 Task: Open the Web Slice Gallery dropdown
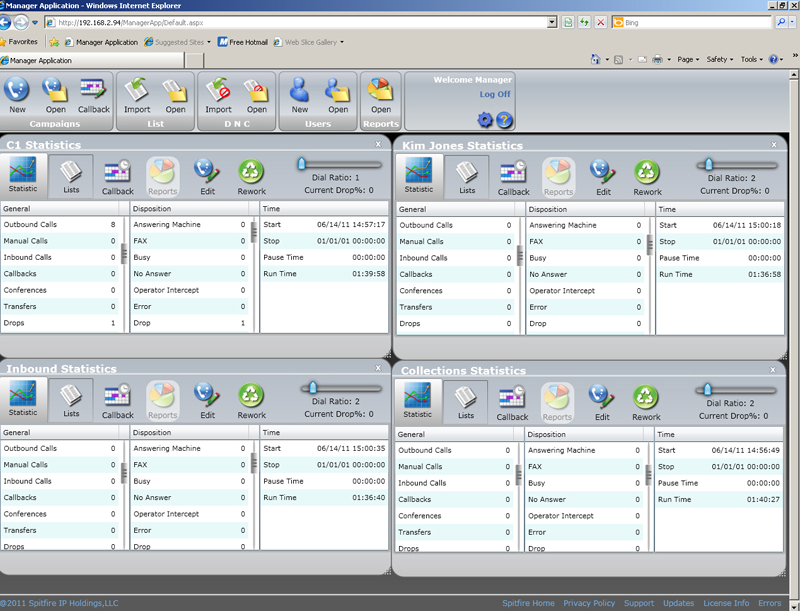tap(309, 42)
